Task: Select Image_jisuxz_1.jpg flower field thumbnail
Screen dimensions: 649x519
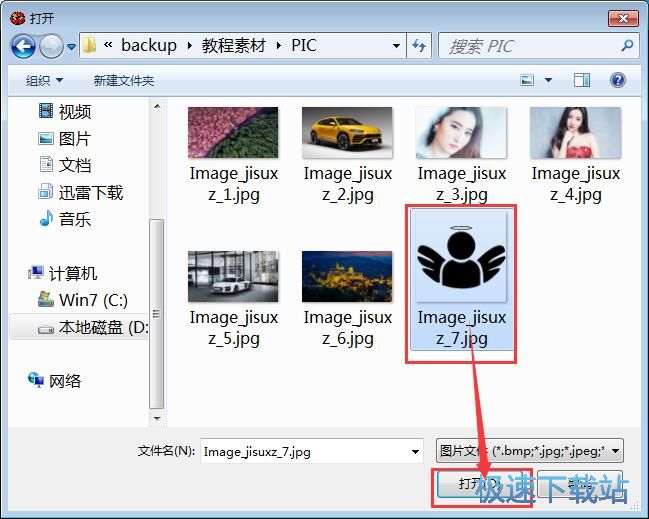Action: (233, 133)
